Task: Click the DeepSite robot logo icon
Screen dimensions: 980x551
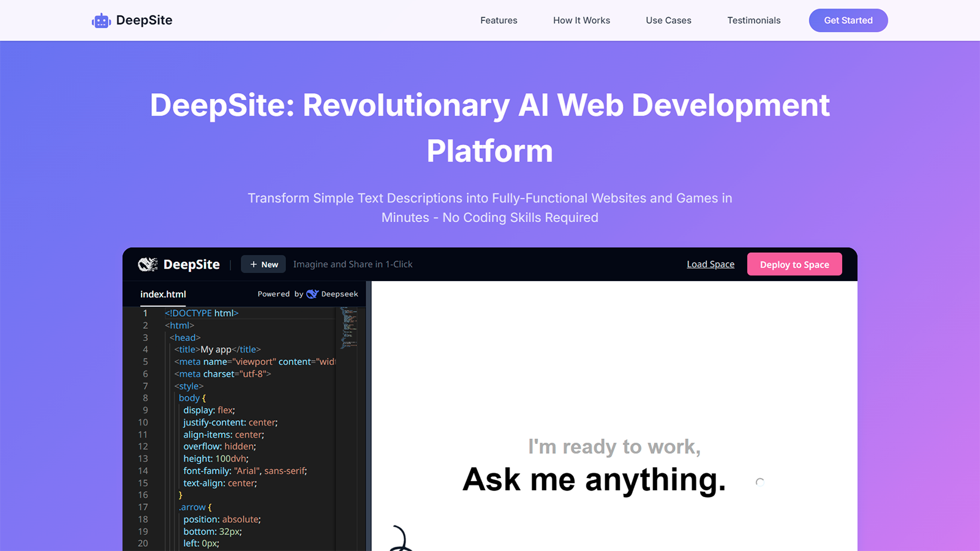Action: 101,21
